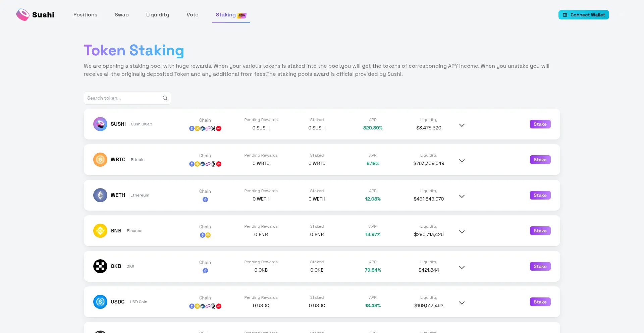Click the BNB Binance token icon
The height and width of the screenshot is (333, 644).
coord(100,231)
